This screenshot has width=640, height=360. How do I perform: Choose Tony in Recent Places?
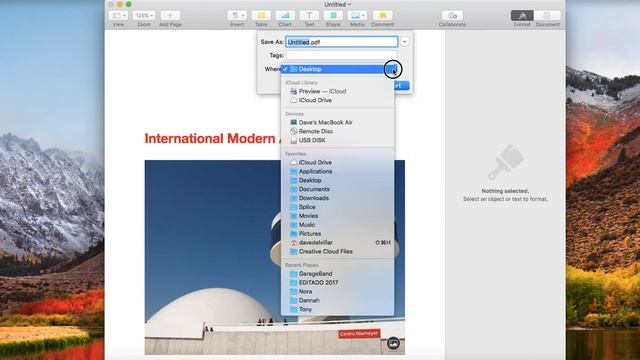coord(338,309)
